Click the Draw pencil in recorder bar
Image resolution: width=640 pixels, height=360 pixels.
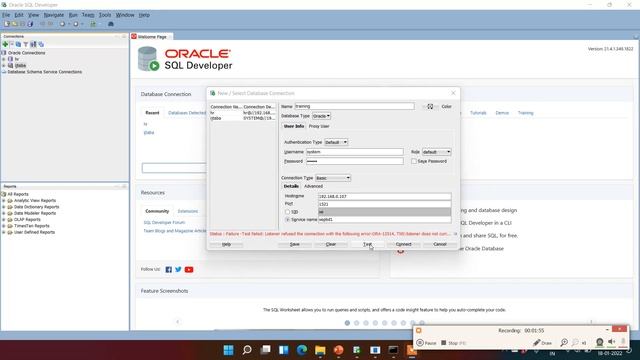(x=542, y=343)
